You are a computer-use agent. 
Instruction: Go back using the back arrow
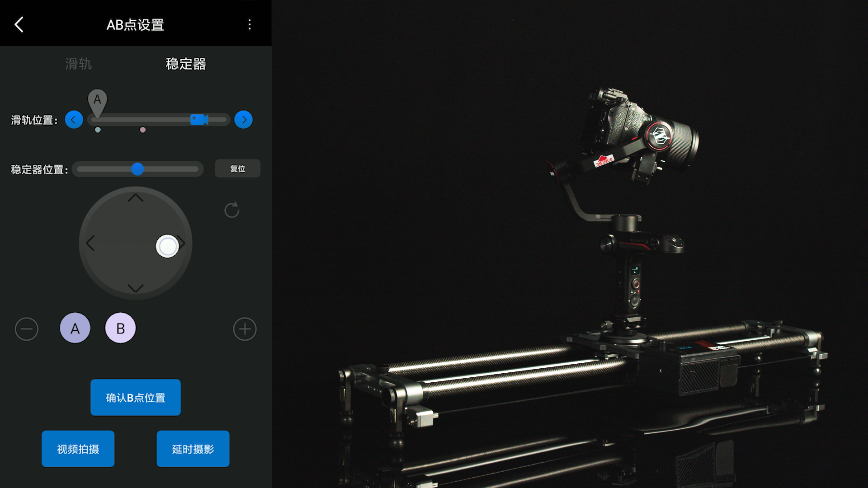[x=19, y=25]
